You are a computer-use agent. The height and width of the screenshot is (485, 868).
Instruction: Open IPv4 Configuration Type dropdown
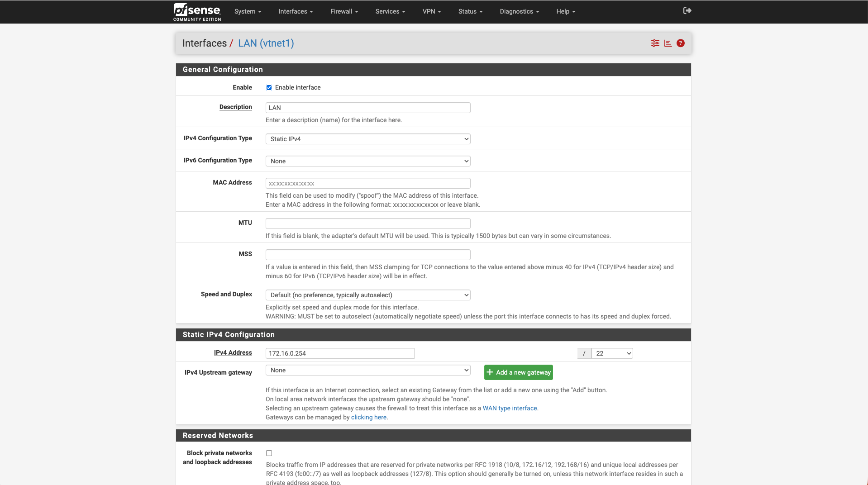[367, 139]
